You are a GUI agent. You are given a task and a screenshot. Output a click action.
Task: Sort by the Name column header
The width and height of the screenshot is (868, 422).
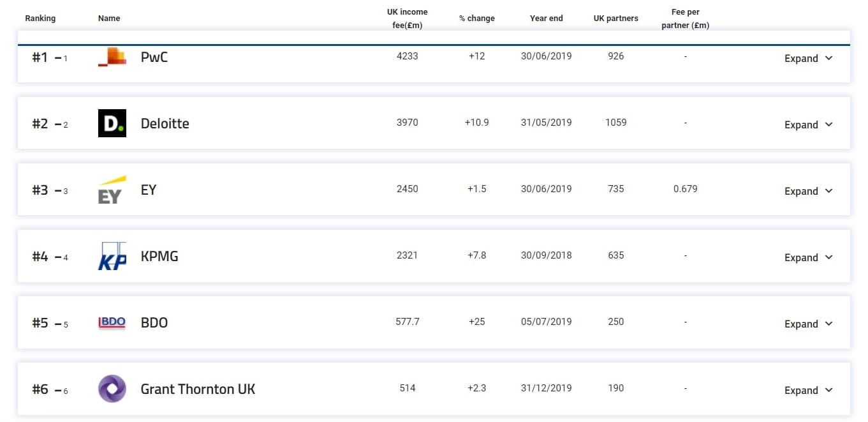pos(109,18)
